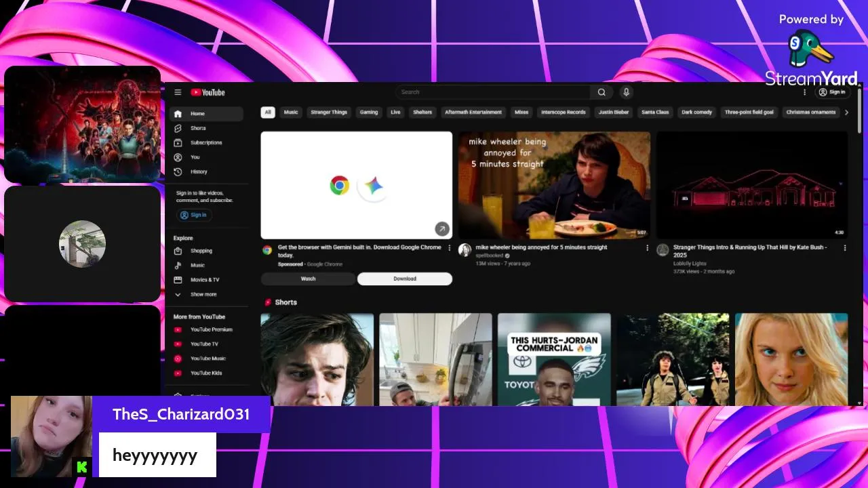Select the Shelters filter chip
868x488 pixels.
tap(422, 113)
